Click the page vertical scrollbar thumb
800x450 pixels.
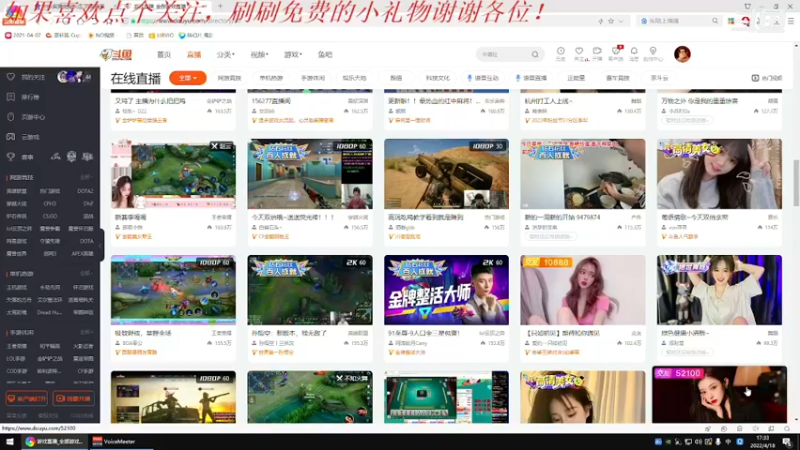[796, 183]
